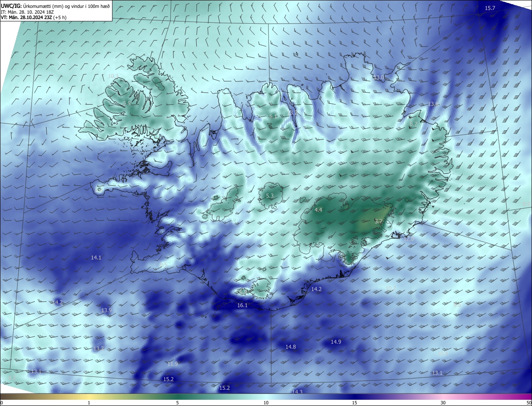Click the 10.3 value label on the map
Image resolution: width=532 pixels, height=406 pixels.
click(113, 76)
